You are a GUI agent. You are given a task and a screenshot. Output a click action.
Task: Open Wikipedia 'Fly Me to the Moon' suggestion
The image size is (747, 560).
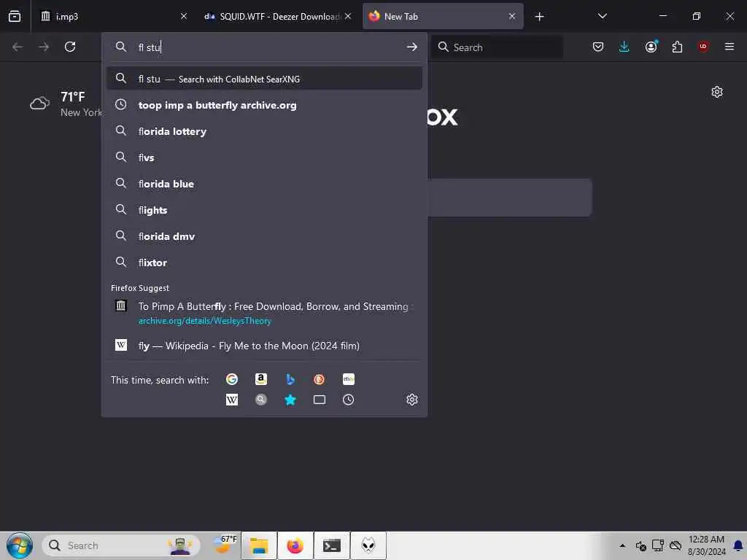[264, 346]
